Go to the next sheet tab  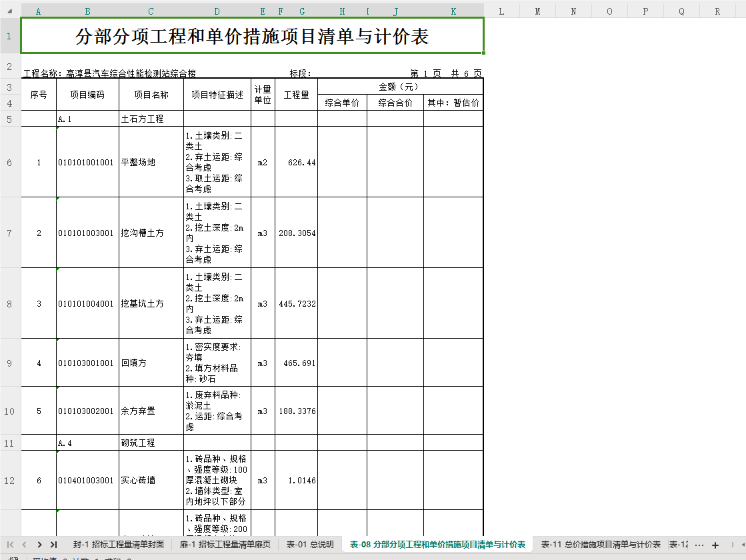(x=39, y=545)
